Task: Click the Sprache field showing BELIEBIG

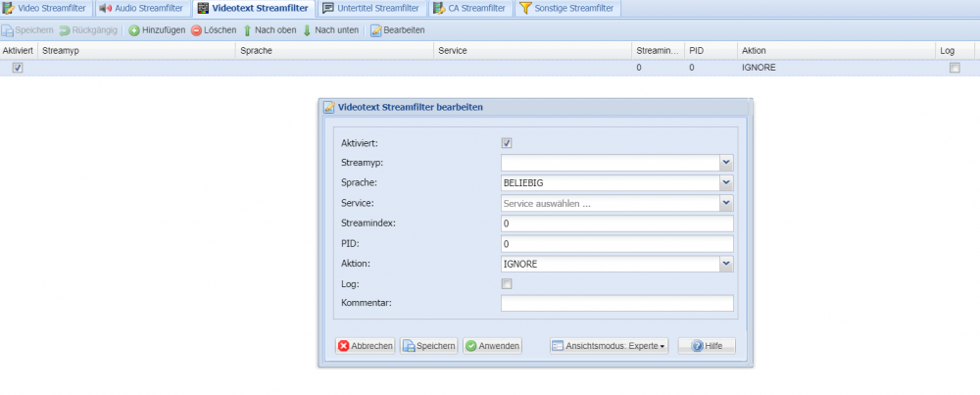Action: (x=610, y=183)
